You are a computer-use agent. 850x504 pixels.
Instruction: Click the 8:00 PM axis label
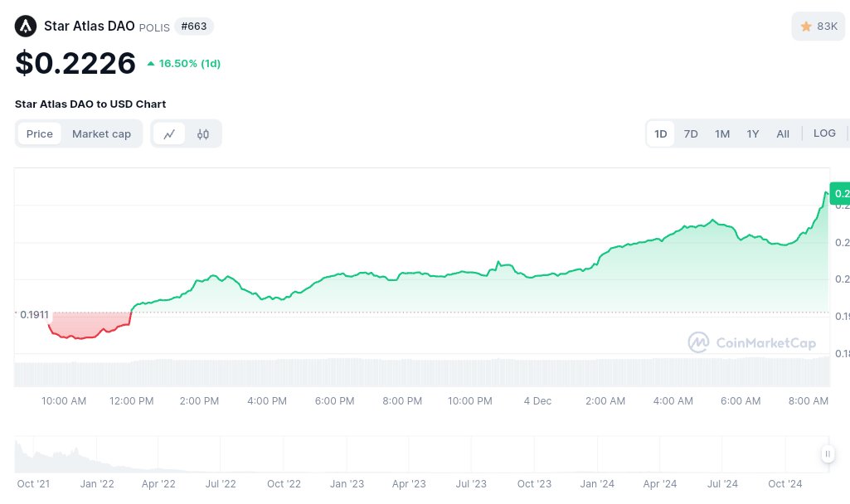point(402,401)
